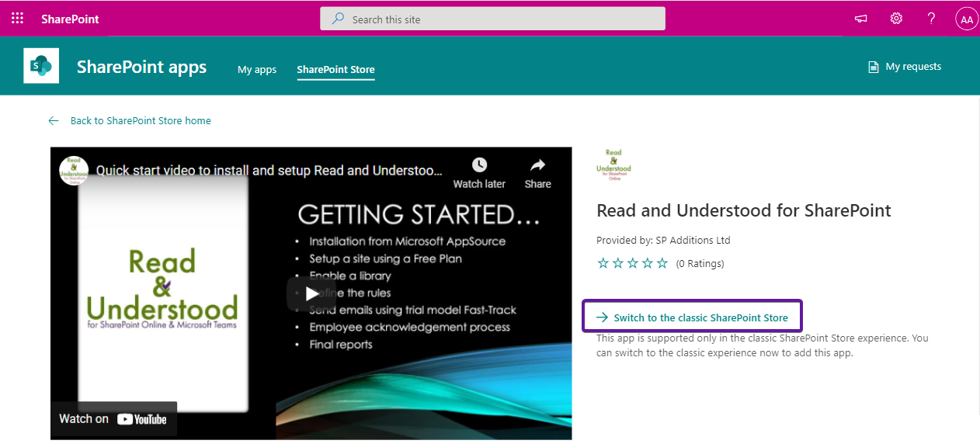Image resolution: width=980 pixels, height=444 pixels.
Task: Click the SharePoint apps heading
Action: point(141,67)
